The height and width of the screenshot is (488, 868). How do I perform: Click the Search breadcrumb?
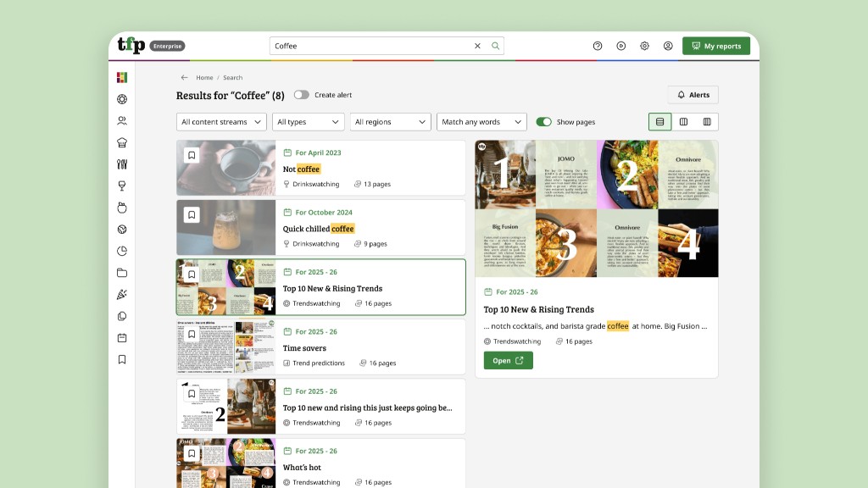tap(232, 77)
